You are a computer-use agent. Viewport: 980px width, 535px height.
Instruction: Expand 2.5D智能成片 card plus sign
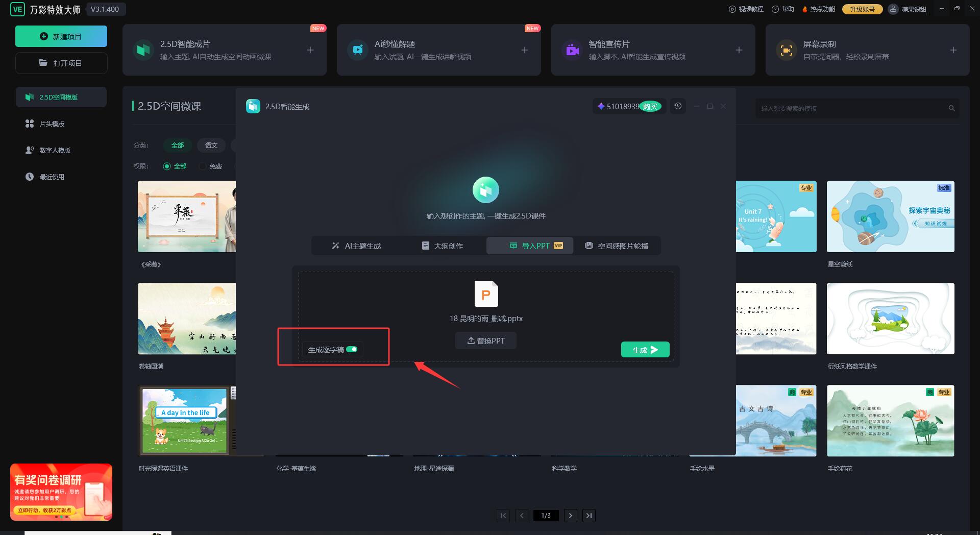[310, 50]
